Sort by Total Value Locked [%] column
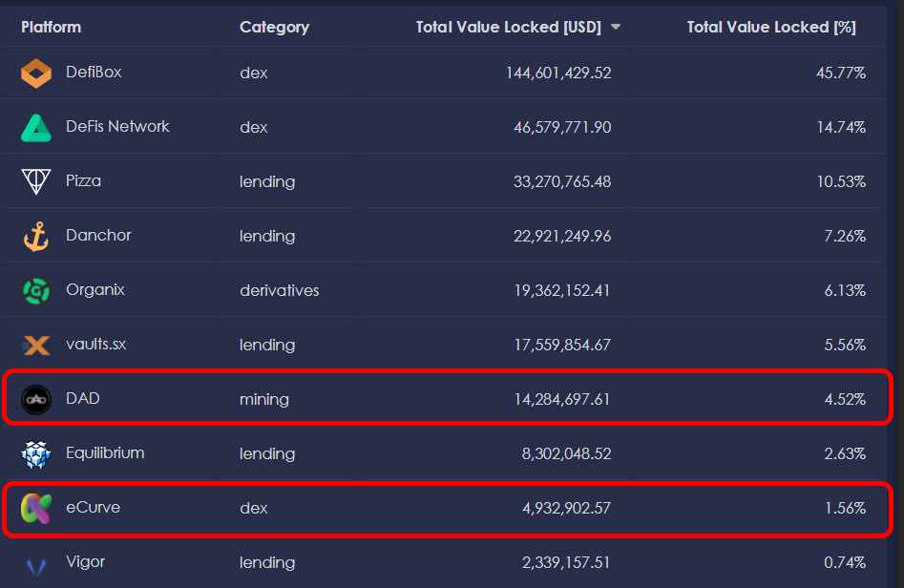Image resolution: width=904 pixels, height=588 pixels. coord(771,27)
